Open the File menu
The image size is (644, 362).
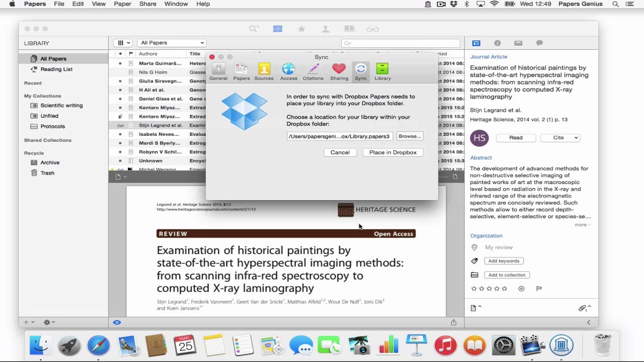click(x=59, y=4)
